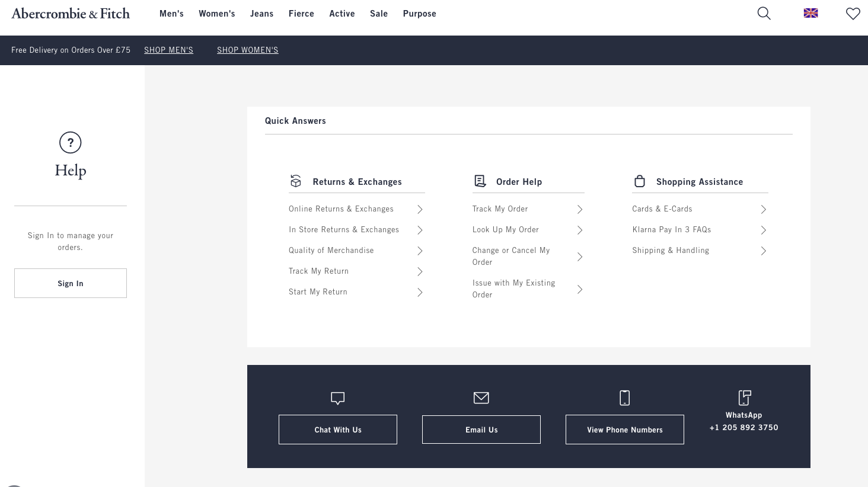Open the Men's navigation menu

point(171,13)
